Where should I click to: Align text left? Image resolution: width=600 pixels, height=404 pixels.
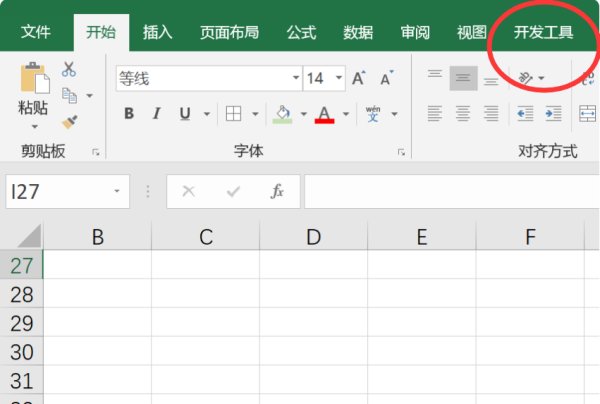point(435,114)
